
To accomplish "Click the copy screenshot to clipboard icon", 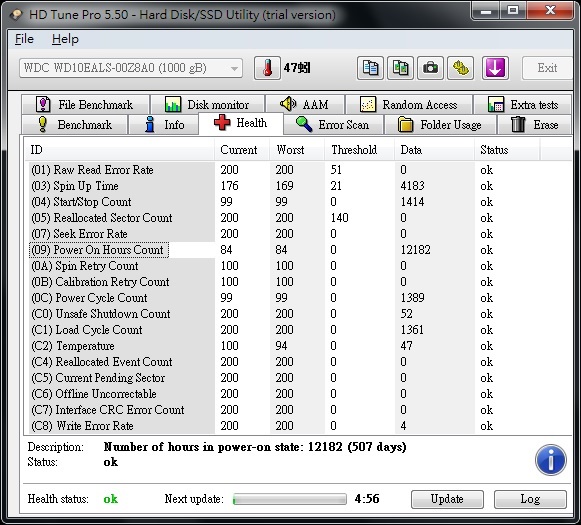I will 400,68.
